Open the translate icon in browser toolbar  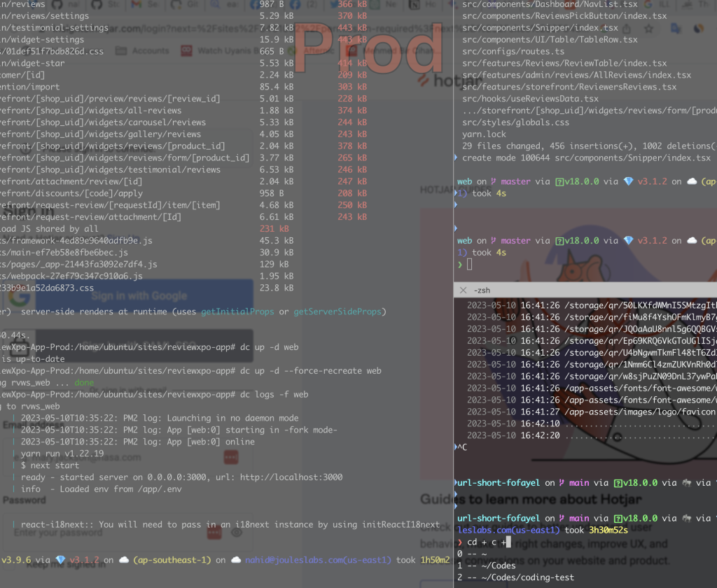point(676,29)
